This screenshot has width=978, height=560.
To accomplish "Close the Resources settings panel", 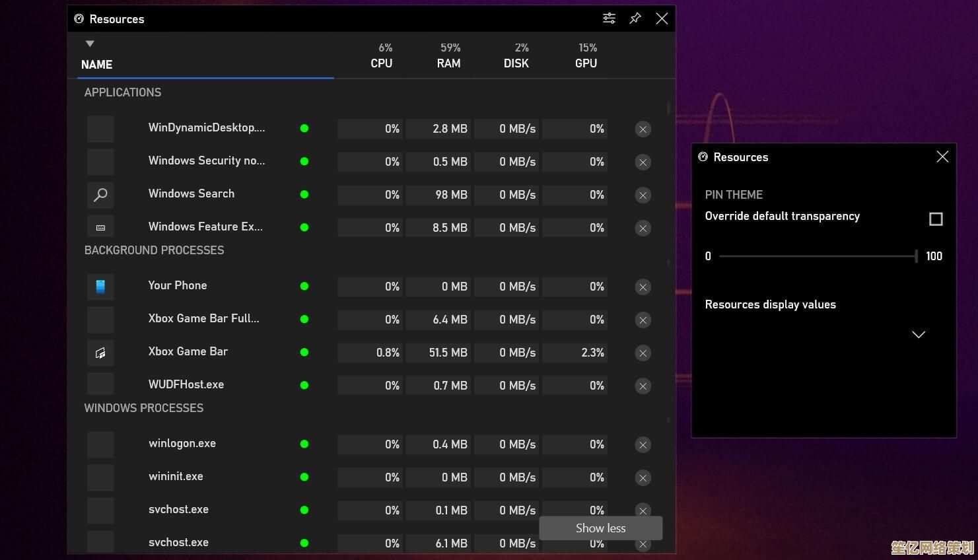I will (942, 157).
